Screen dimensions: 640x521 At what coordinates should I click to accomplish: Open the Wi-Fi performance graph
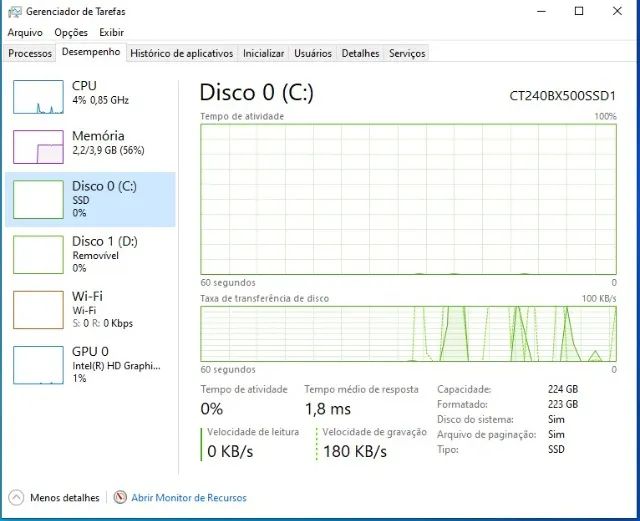coord(38,308)
